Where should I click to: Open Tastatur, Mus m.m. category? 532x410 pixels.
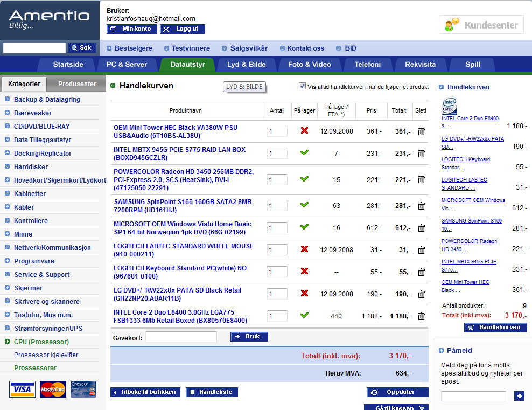pyautogui.click(x=44, y=315)
